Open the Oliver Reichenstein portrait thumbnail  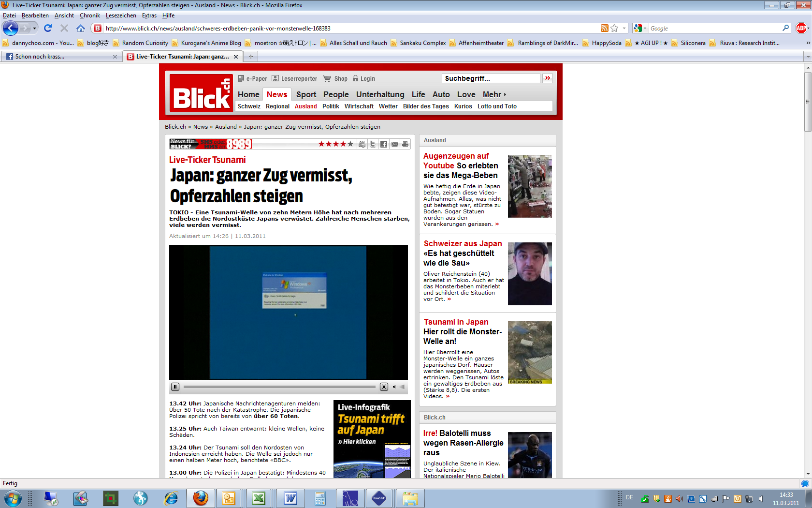[530, 274]
